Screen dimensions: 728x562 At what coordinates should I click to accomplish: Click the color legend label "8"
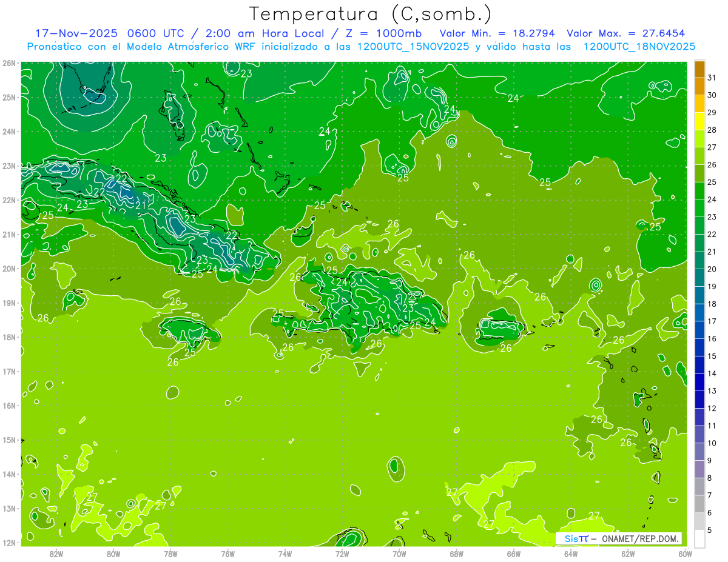[710, 478]
